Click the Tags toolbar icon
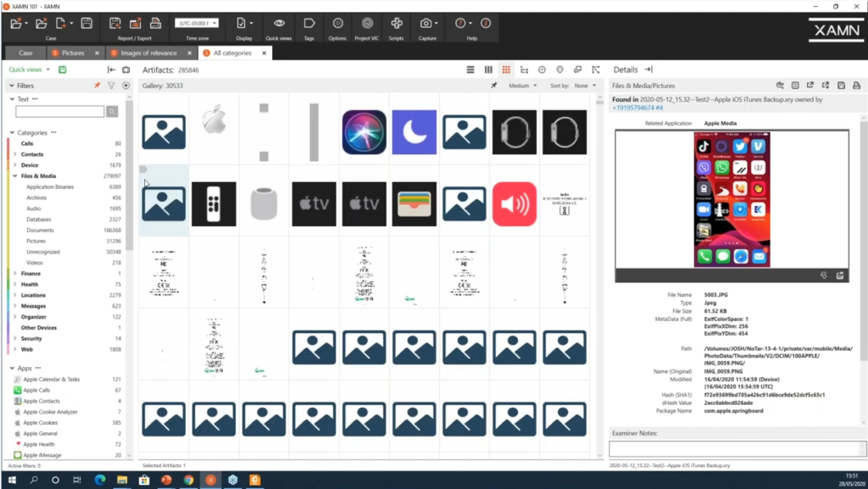The width and height of the screenshot is (868, 489). click(309, 23)
